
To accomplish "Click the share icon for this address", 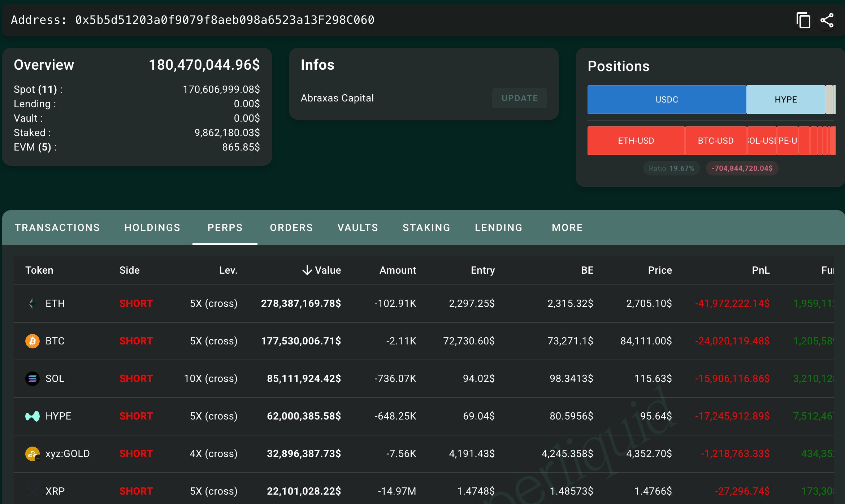I will point(827,20).
